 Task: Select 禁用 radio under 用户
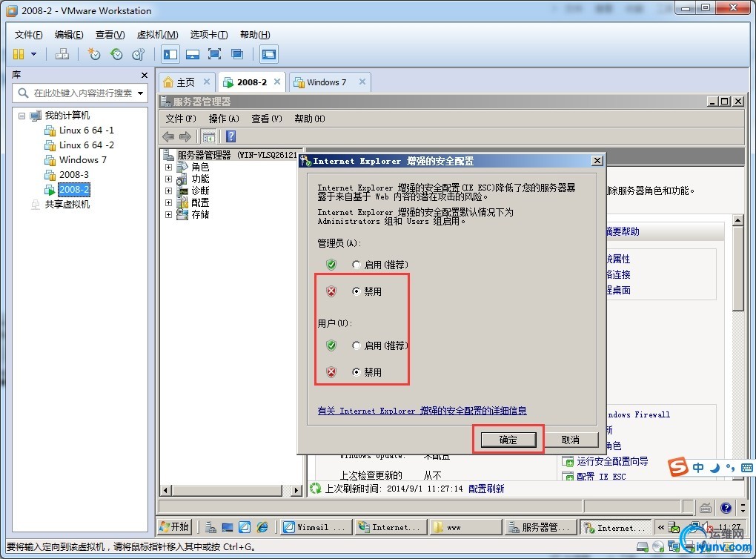coord(357,372)
